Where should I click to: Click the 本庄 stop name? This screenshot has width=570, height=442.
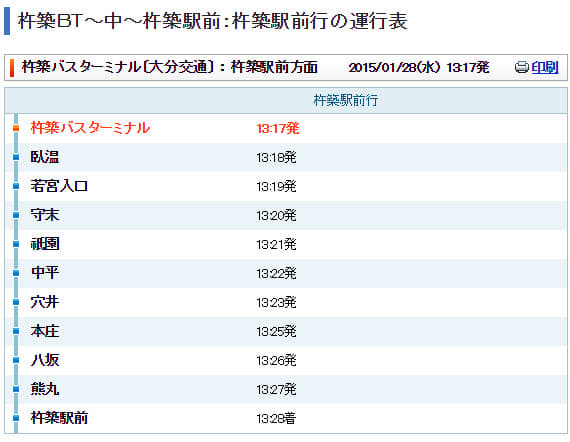tap(45, 331)
